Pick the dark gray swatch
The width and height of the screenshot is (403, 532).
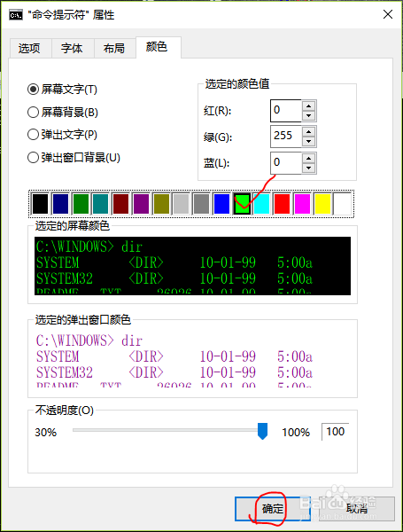(201, 204)
